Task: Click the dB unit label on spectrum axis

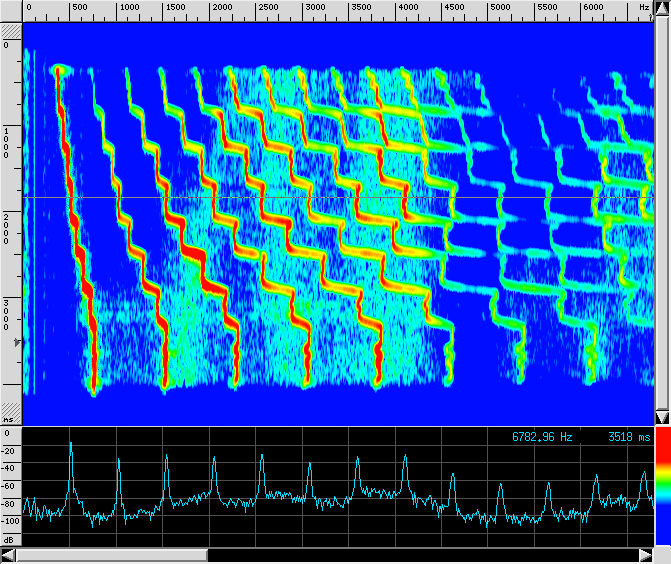Action: (9, 541)
